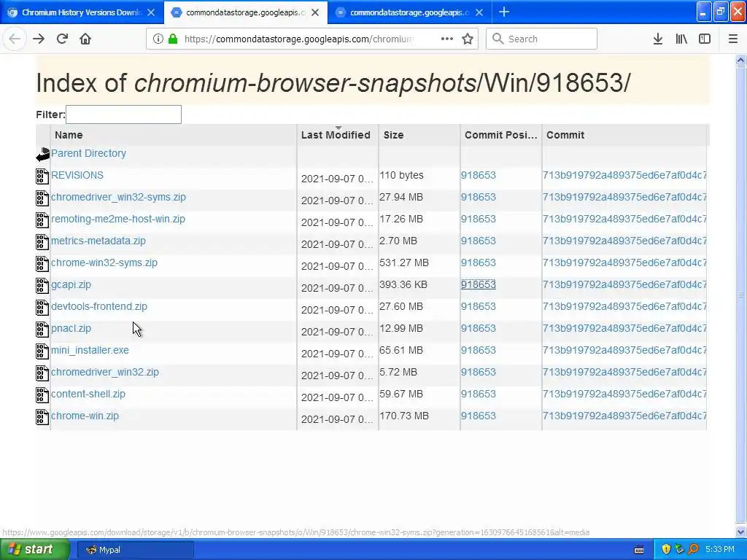Image resolution: width=747 pixels, height=560 pixels.
Task: Download chrome-win32-syms.zip
Action: 104,262
